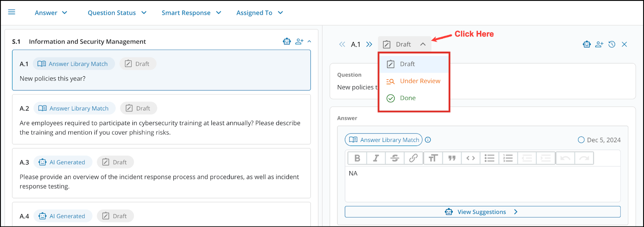
Task: Click the bulleted list icon
Action: 489,158
